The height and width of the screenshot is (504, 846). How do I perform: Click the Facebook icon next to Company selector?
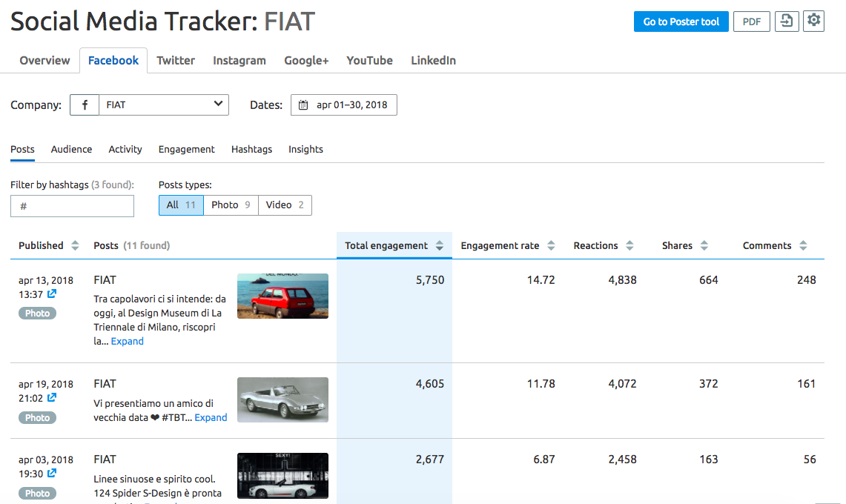click(84, 105)
